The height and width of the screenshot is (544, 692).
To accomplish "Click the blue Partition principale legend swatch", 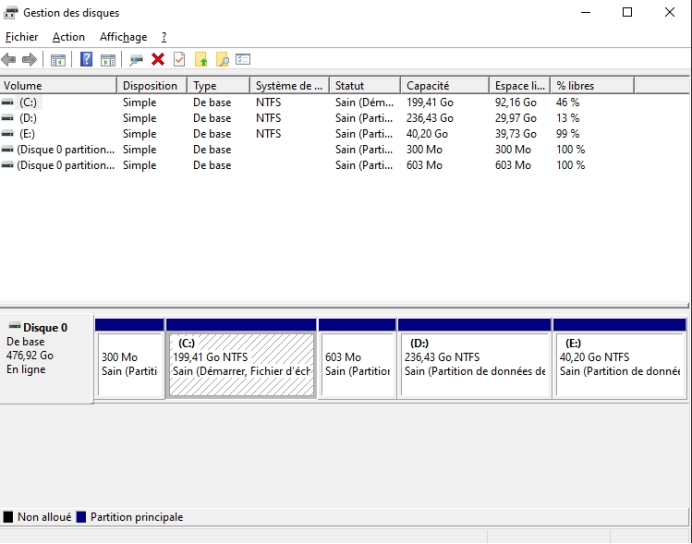I will click(81, 517).
